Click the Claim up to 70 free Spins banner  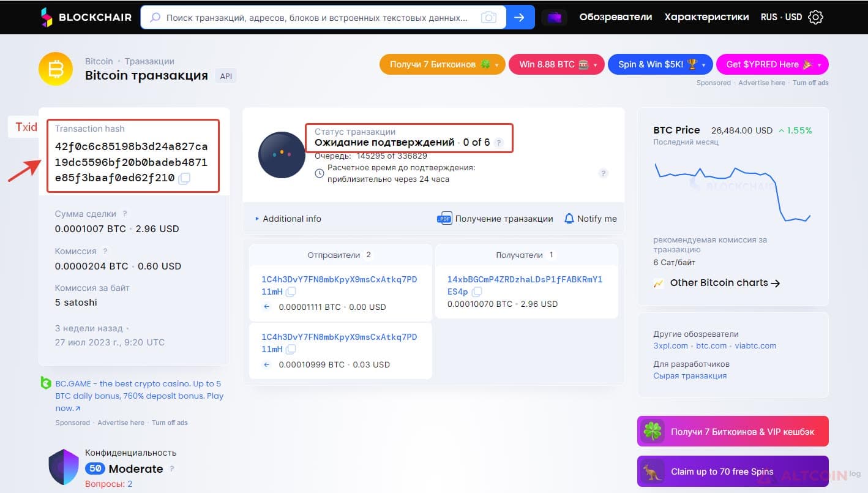[733, 472]
